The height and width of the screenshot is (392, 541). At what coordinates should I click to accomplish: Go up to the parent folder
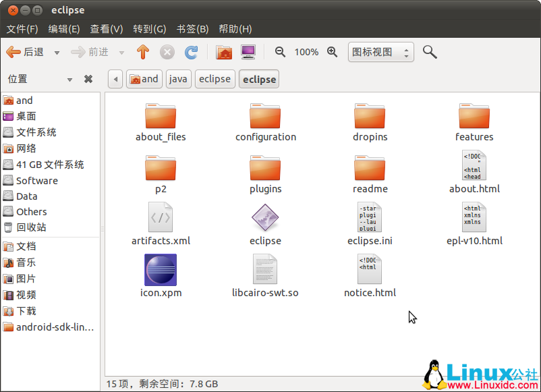coord(143,52)
